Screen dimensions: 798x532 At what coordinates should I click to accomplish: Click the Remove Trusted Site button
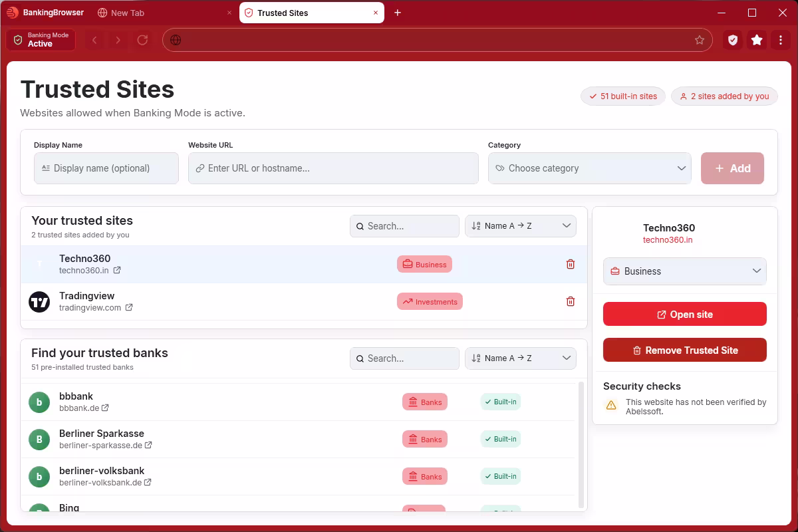(685, 350)
